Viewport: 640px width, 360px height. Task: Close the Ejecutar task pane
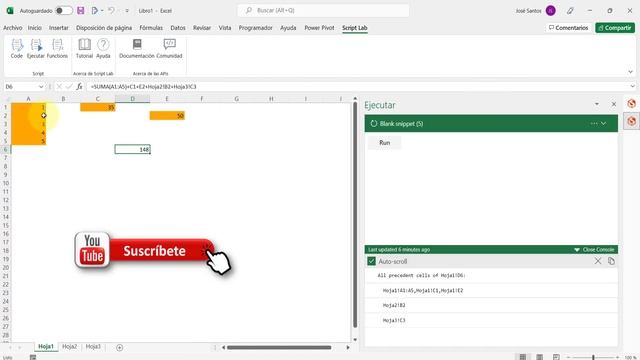pos(613,104)
